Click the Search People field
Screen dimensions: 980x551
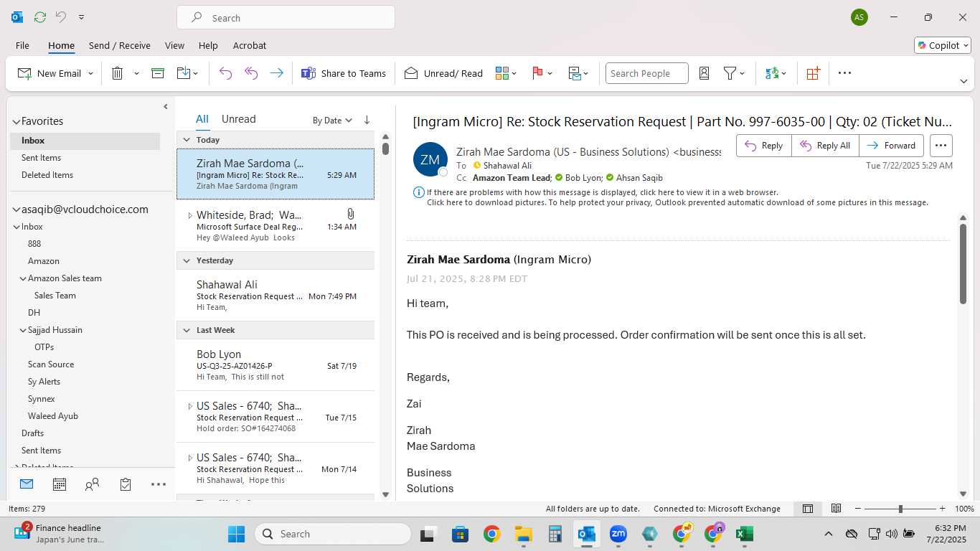pos(646,73)
